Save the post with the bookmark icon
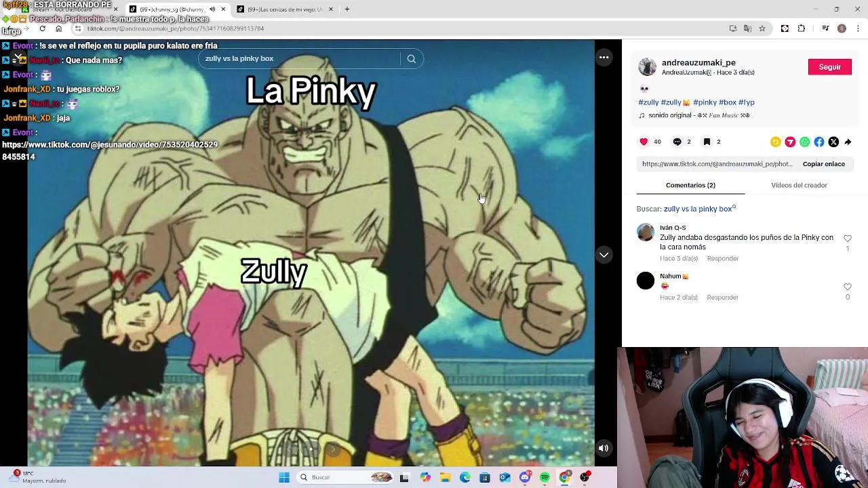This screenshot has height=488, width=868. point(707,142)
